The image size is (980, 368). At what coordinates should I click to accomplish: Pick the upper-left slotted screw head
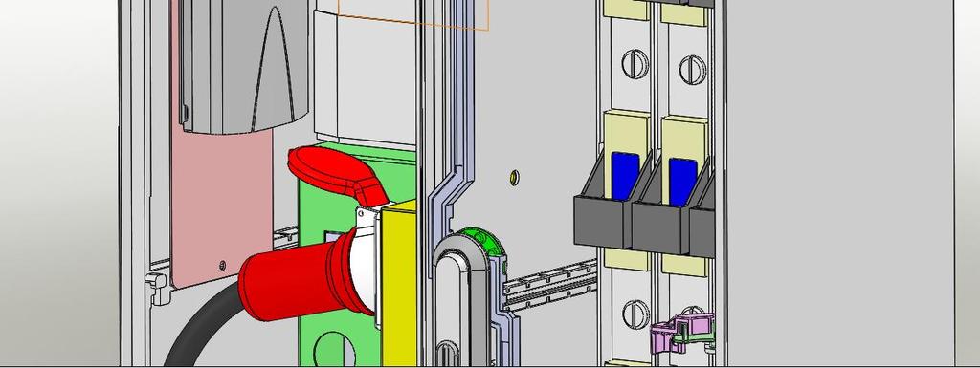tap(635, 64)
